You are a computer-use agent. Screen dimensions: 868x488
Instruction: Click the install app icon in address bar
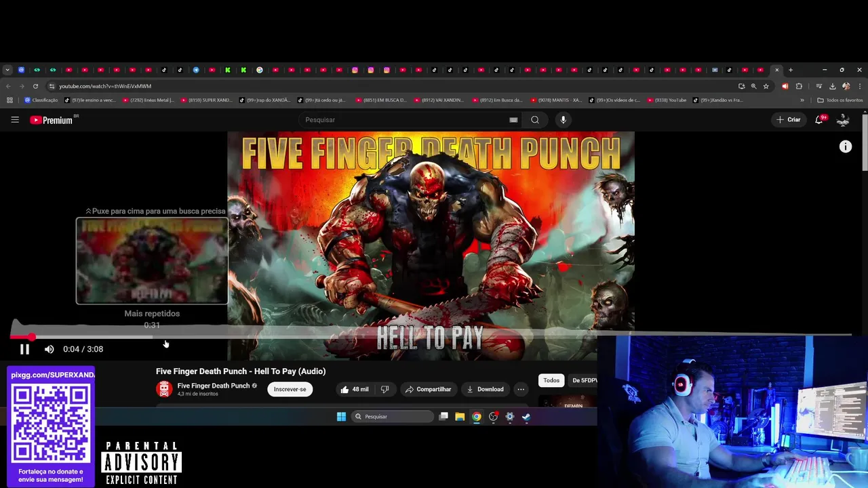pos(741,86)
